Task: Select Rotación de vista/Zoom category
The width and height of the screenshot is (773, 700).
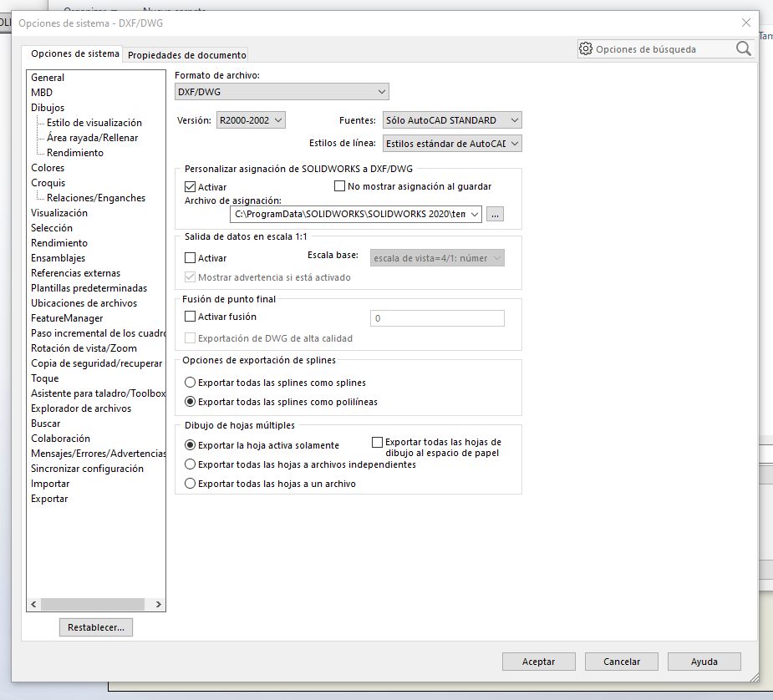Action: tap(84, 348)
